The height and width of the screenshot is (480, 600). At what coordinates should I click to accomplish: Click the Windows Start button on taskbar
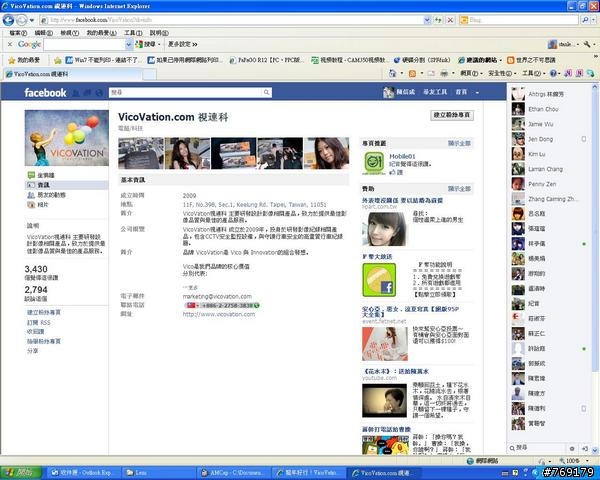(x=21, y=473)
